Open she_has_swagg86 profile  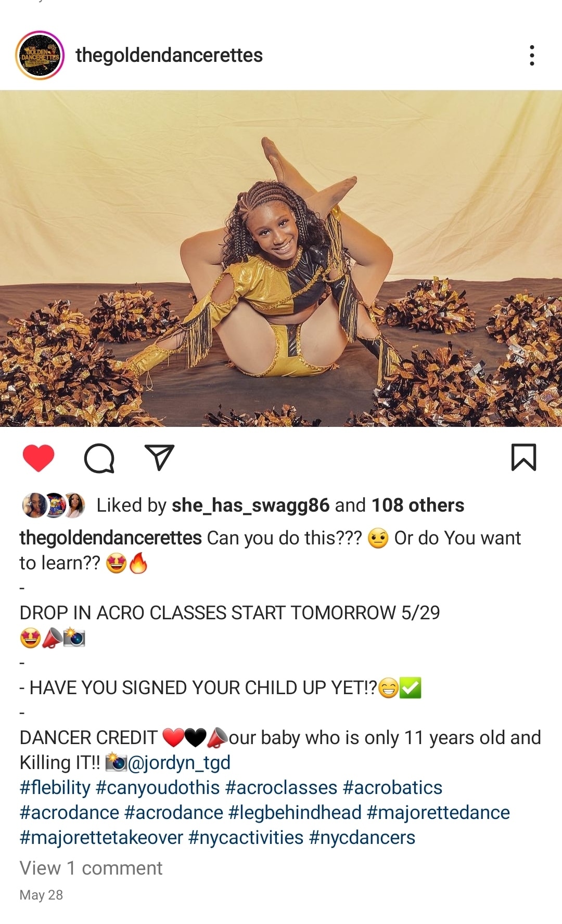(250, 505)
